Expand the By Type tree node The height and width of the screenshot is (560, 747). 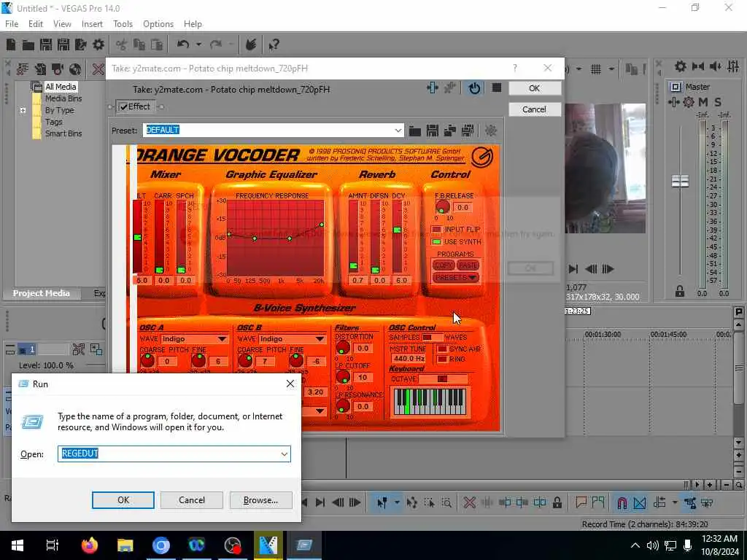23,111
